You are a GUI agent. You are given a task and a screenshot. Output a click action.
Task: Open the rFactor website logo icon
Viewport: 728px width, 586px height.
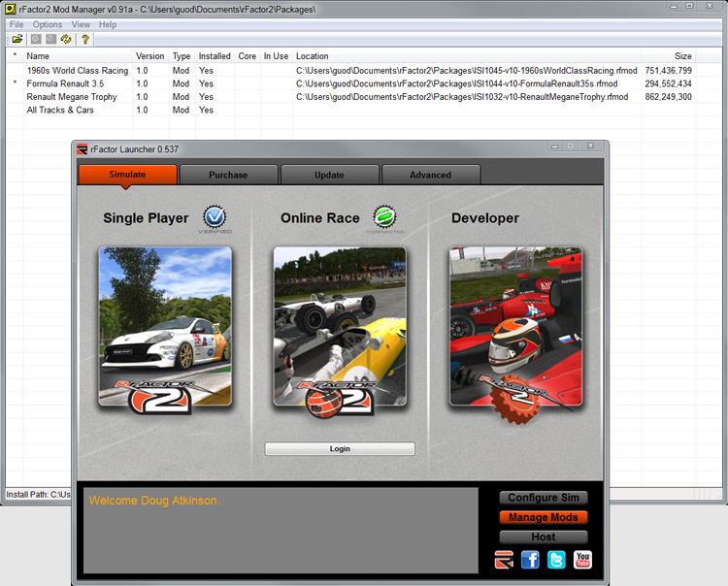504,560
